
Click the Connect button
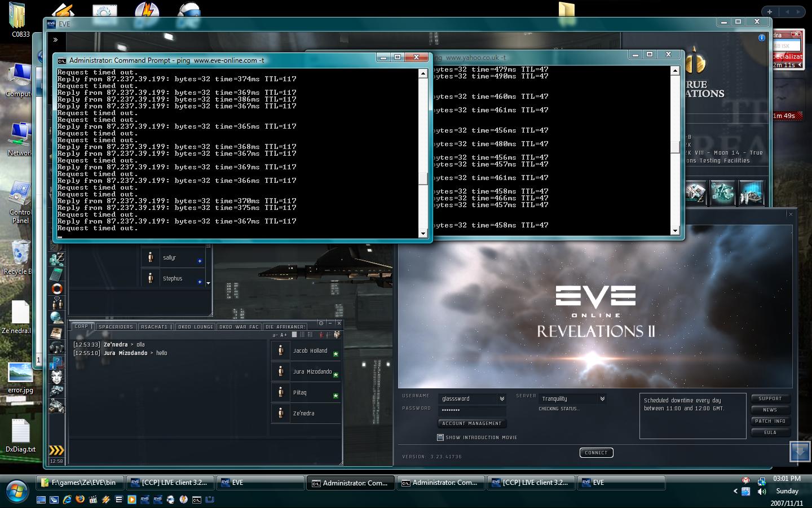[x=596, y=453]
